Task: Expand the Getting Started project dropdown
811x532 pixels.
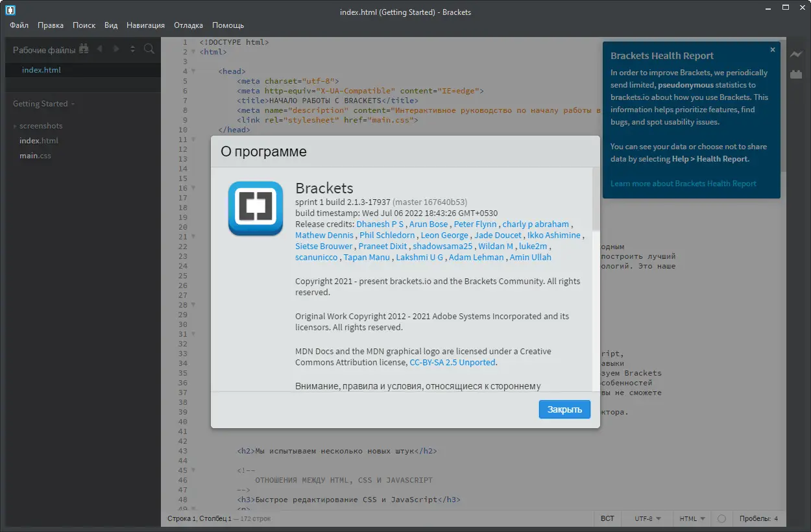Action: pyautogui.click(x=43, y=104)
